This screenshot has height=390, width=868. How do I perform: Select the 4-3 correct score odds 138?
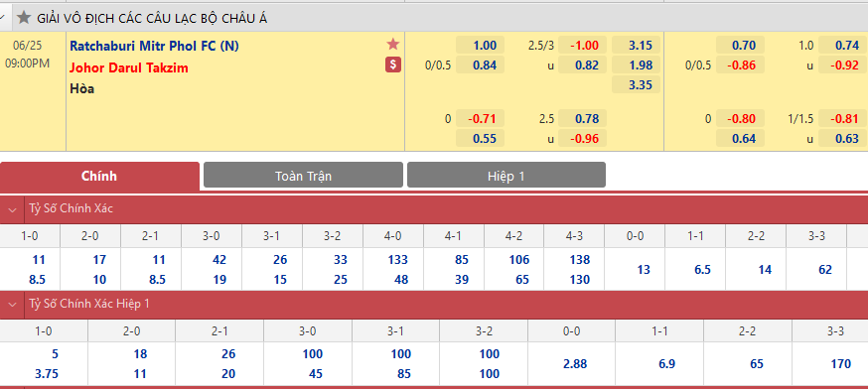click(580, 259)
